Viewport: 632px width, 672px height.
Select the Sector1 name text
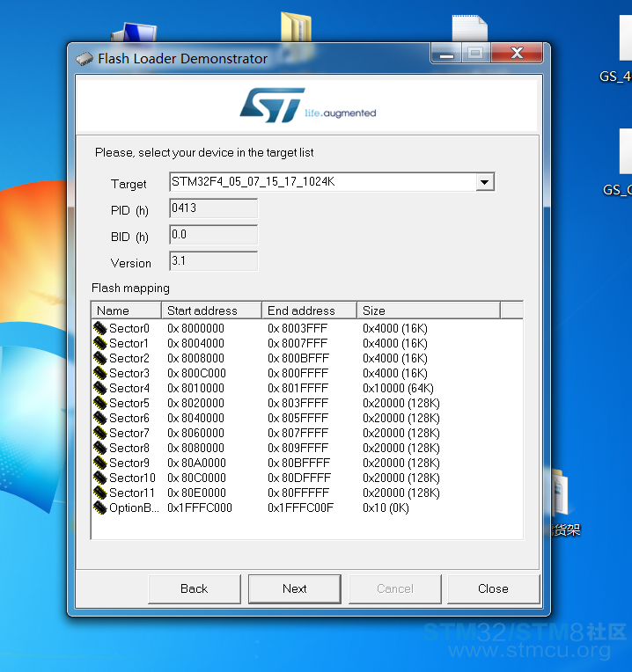click(129, 344)
